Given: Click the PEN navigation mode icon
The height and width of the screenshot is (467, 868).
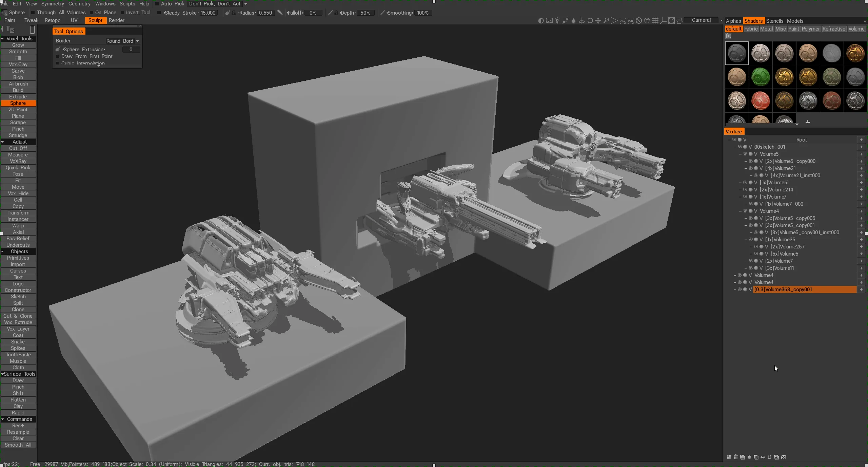Looking at the screenshot, I should pos(631,21).
